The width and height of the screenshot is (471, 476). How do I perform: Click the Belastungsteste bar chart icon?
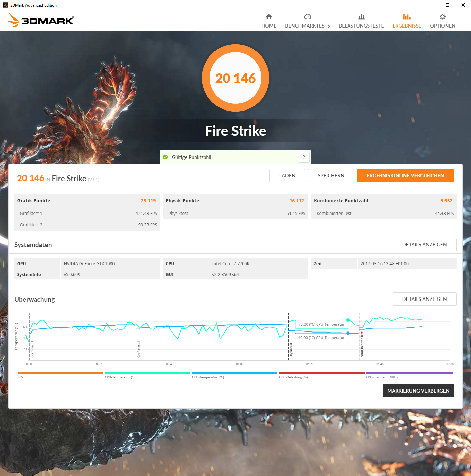pyautogui.click(x=361, y=17)
